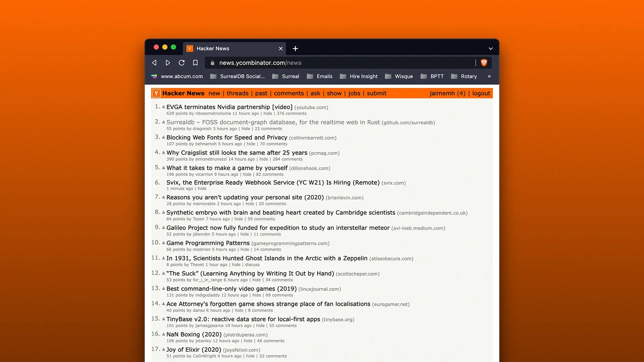Click the forward navigation arrow icon
The image size is (644, 362).
pyautogui.click(x=168, y=62)
